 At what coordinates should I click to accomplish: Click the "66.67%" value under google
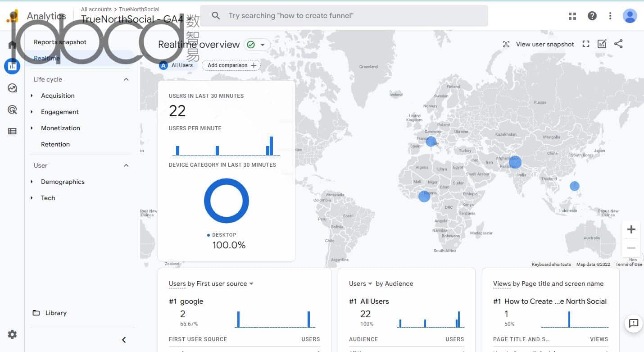189,324
